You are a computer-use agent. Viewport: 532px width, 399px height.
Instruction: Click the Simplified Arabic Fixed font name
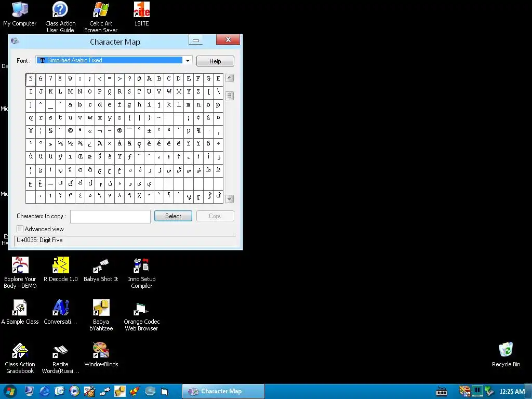click(75, 60)
